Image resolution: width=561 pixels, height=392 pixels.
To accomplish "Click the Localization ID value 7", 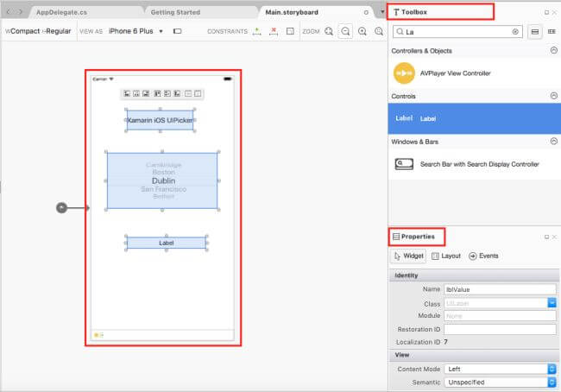I will click(x=445, y=342).
